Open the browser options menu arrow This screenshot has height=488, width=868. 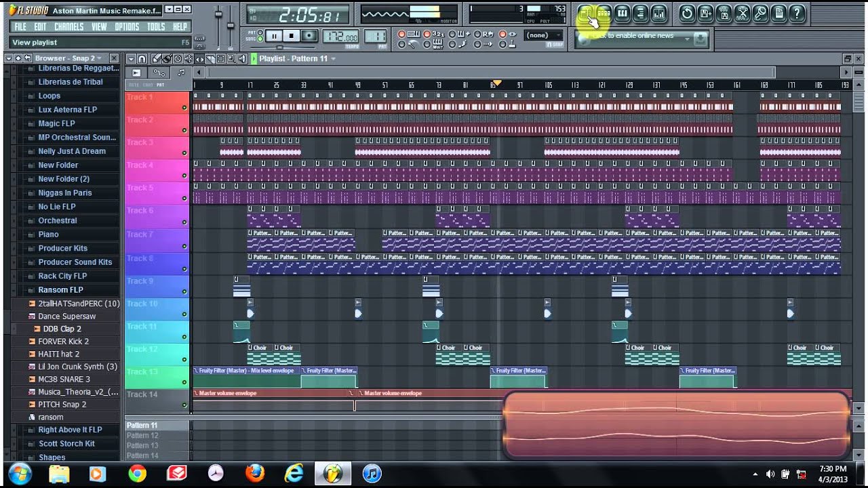tap(9, 58)
